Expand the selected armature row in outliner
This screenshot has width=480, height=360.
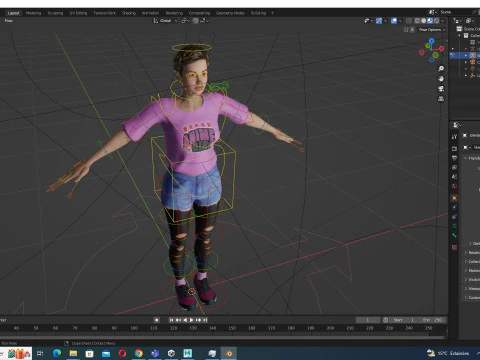[x=466, y=55]
